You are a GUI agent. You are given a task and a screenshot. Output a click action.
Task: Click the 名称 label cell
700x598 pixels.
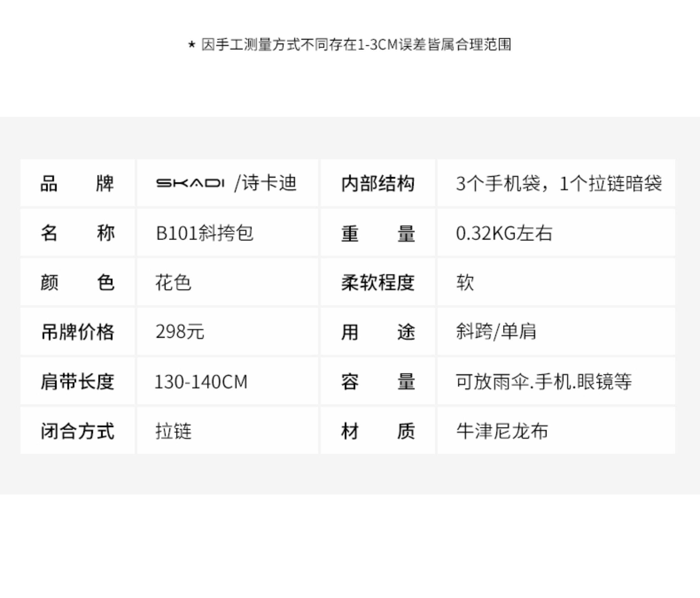coord(77,233)
